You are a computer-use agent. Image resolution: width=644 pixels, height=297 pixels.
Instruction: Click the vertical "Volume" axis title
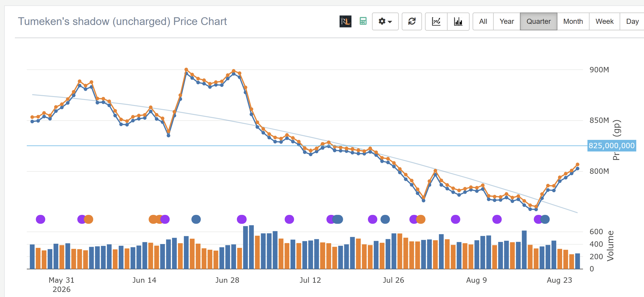click(610, 246)
